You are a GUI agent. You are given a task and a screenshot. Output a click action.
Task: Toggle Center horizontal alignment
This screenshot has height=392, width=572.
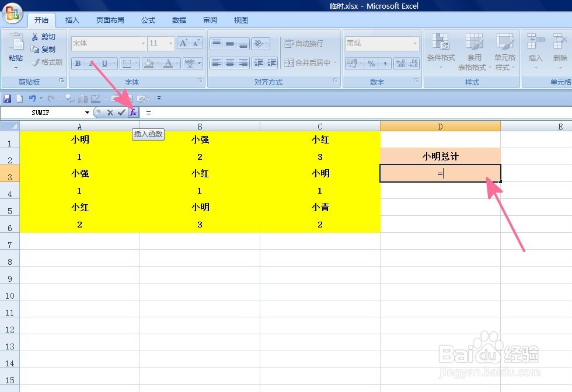pyautogui.click(x=230, y=63)
